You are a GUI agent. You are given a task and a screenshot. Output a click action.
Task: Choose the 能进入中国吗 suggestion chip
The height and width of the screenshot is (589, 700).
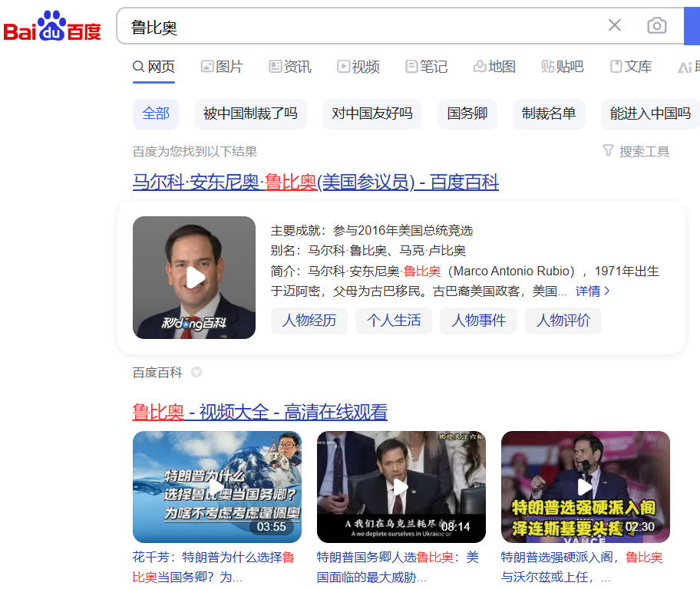650,114
